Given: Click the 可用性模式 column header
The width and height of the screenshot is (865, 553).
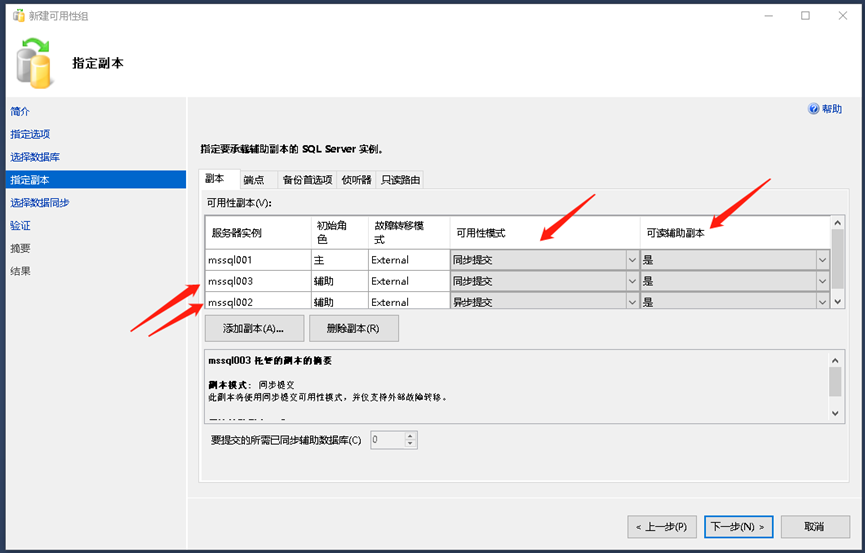Looking at the screenshot, I should click(545, 233).
